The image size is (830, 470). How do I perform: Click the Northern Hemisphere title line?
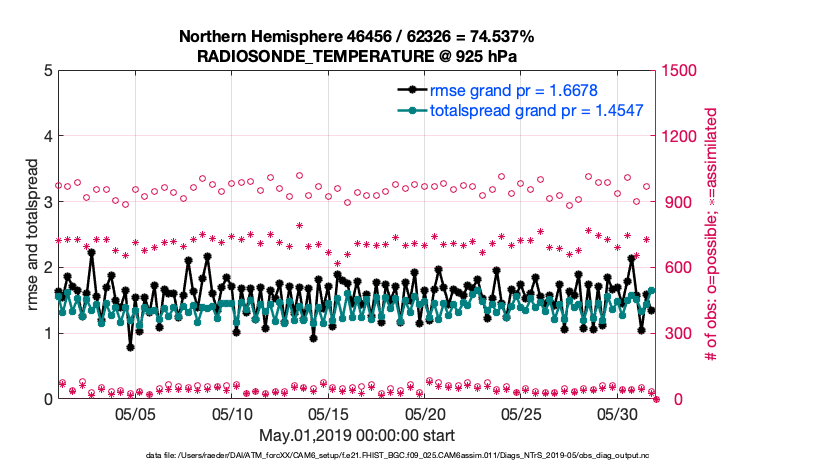coord(356,37)
